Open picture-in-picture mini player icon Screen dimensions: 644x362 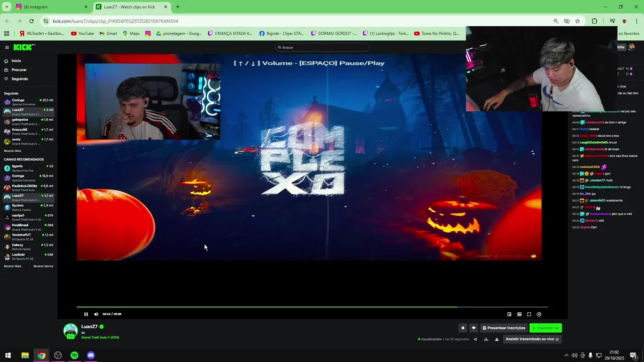509,314
